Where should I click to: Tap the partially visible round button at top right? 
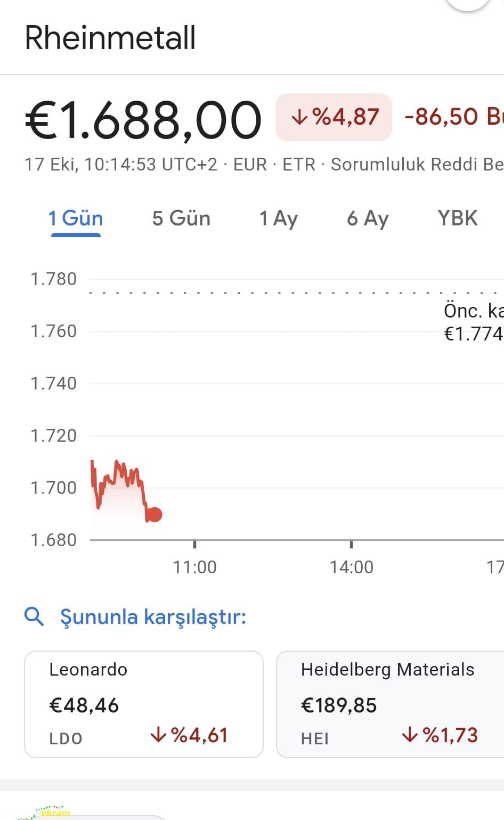click(467, 4)
